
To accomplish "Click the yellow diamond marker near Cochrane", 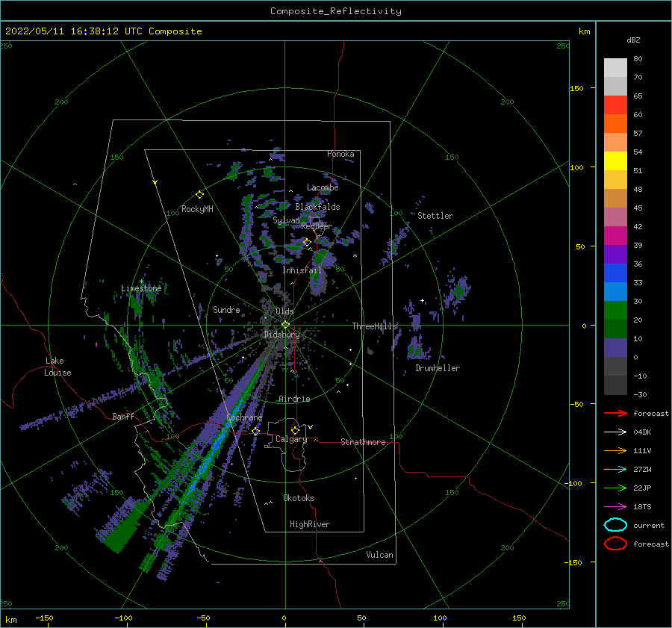I will click(x=256, y=431).
